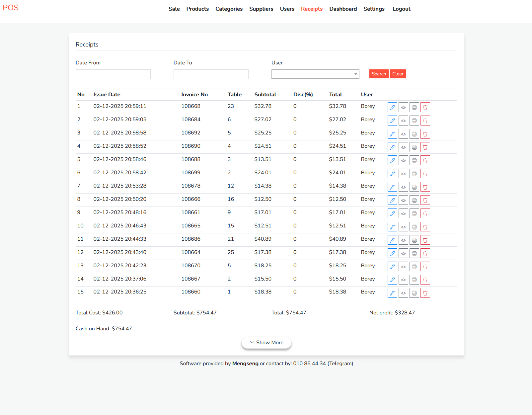This screenshot has height=415, width=532.
Task: Click pencil edit icon for invoice 108688
Action: tap(392, 160)
